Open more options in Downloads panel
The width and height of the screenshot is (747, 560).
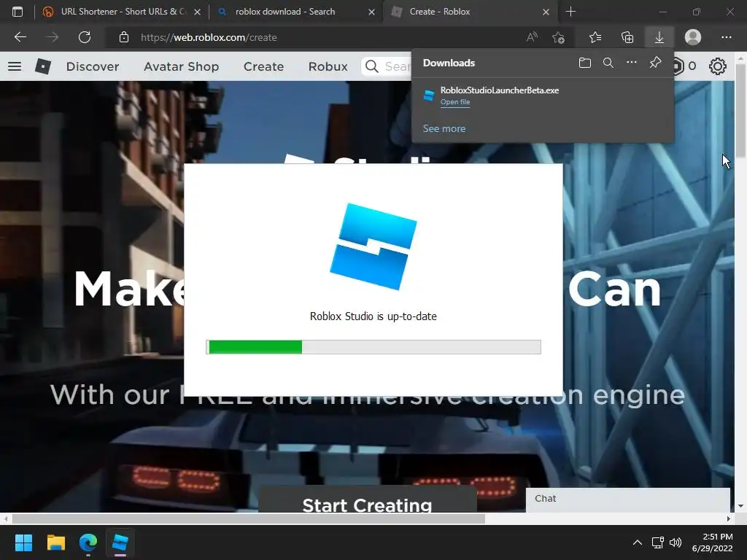(x=631, y=63)
